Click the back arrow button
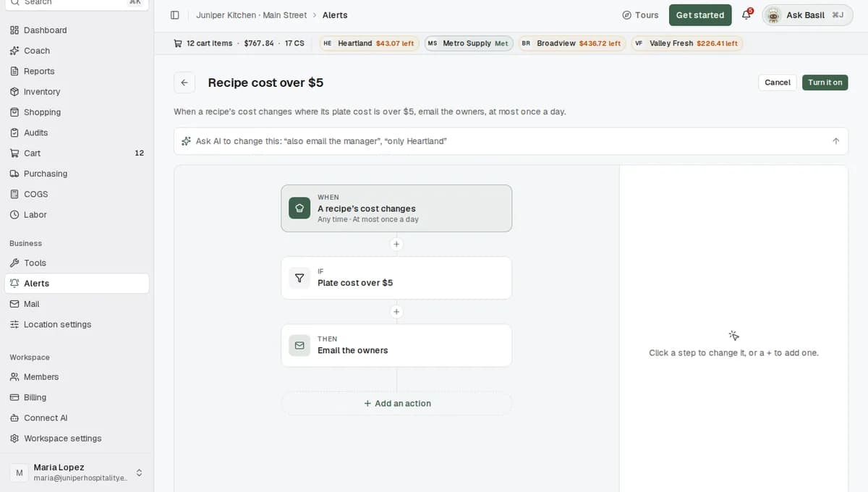 click(184, 82)
